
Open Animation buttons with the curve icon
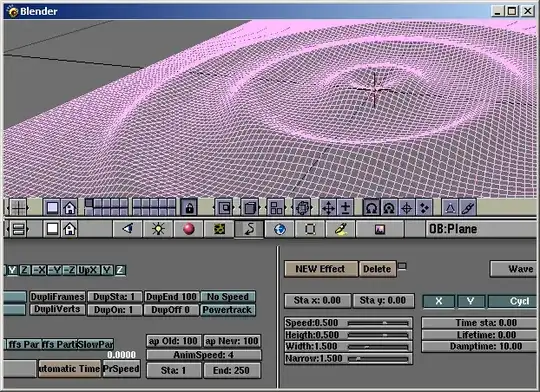[x=249, y=229]
